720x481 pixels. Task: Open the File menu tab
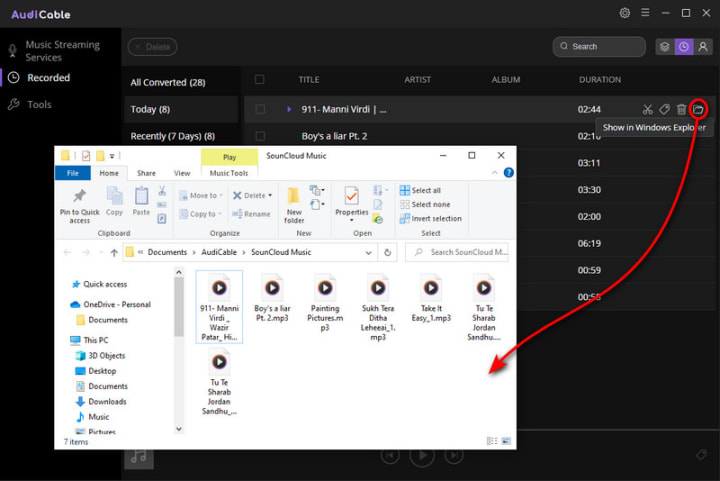click(73, 173)
